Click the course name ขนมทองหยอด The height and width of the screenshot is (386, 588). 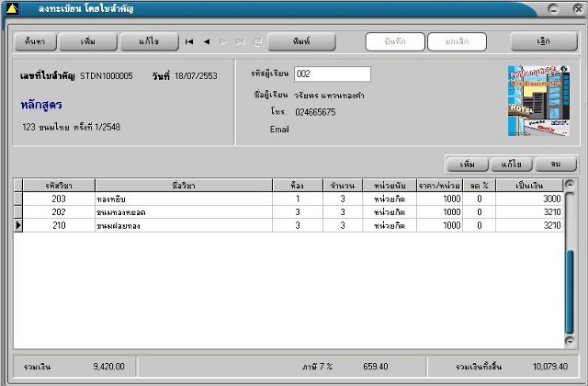[121, 212]
